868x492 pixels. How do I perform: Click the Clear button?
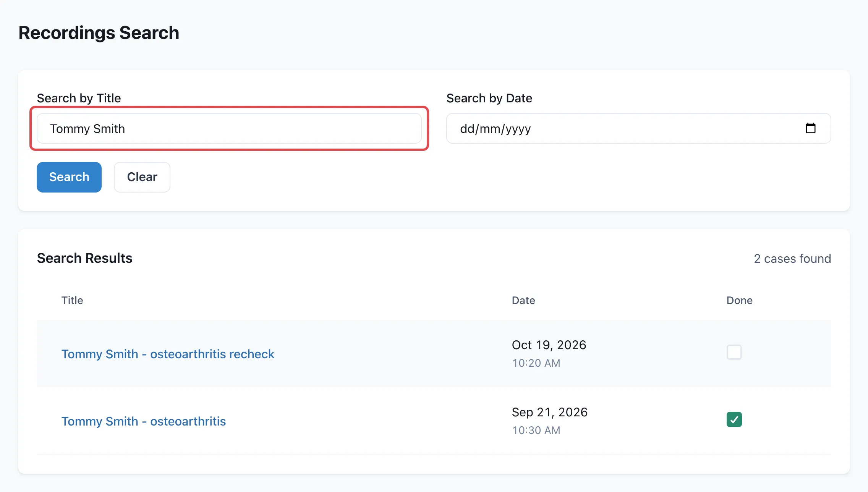pyautogui.click(x=142, y=177)
